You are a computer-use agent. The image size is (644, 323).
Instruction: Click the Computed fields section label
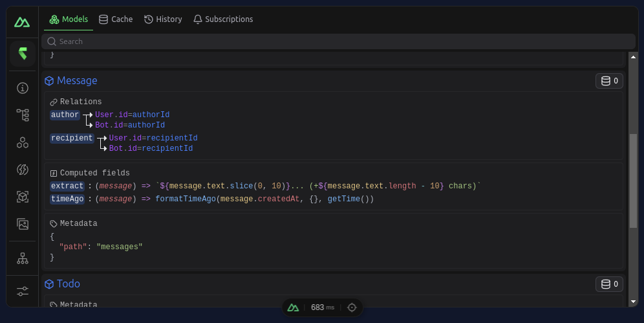95,173
